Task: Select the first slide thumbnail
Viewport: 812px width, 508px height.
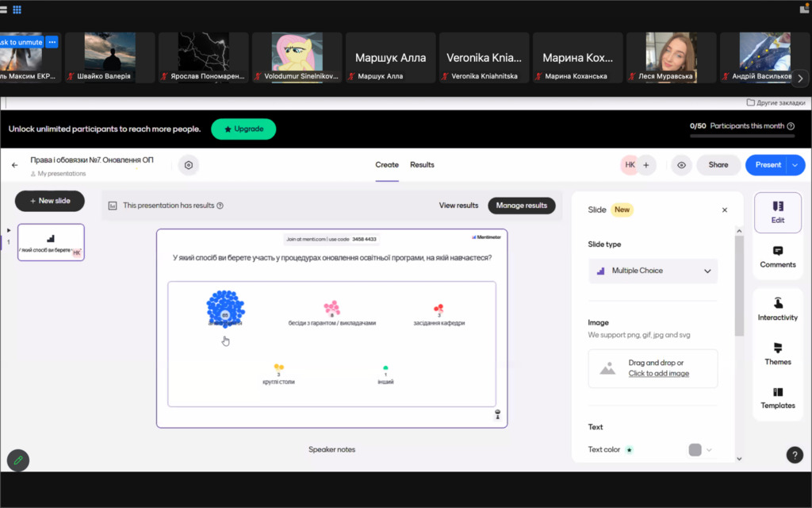Action: click(x=51, y=242)
